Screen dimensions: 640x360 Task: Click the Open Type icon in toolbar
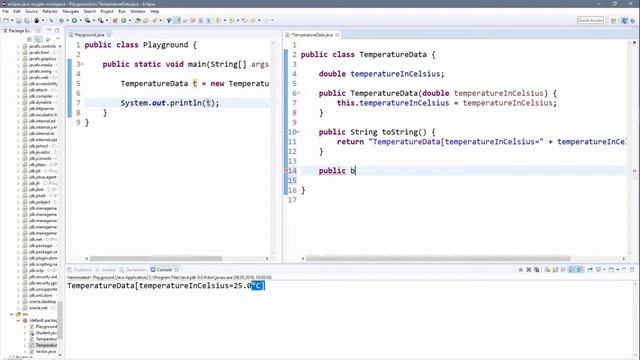click(x=138, y=20)
